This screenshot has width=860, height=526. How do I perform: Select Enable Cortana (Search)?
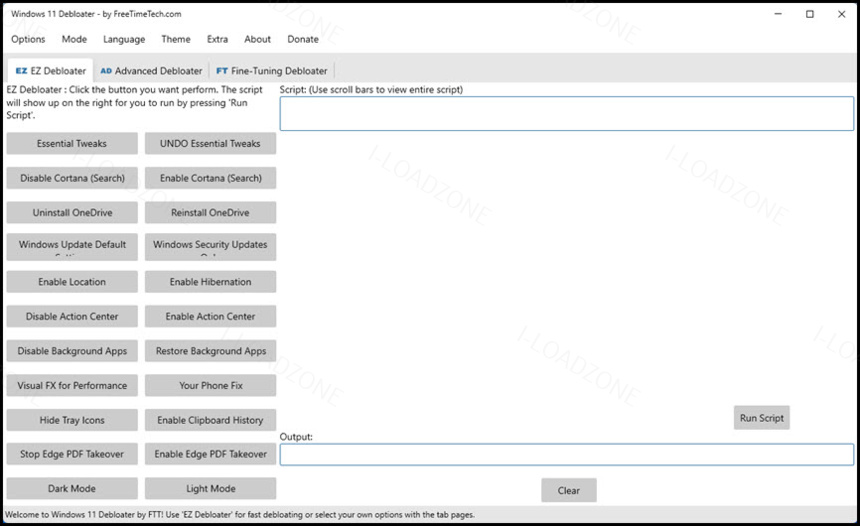tap(210, 178)
